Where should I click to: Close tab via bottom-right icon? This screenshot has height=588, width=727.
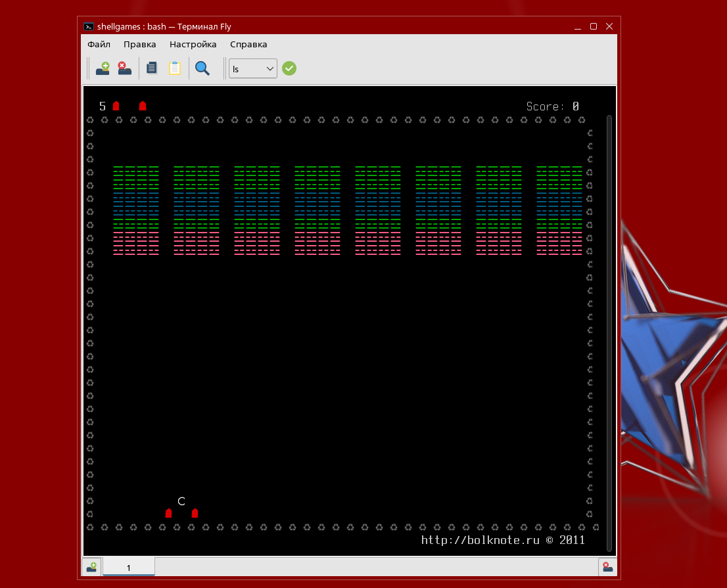607,567
